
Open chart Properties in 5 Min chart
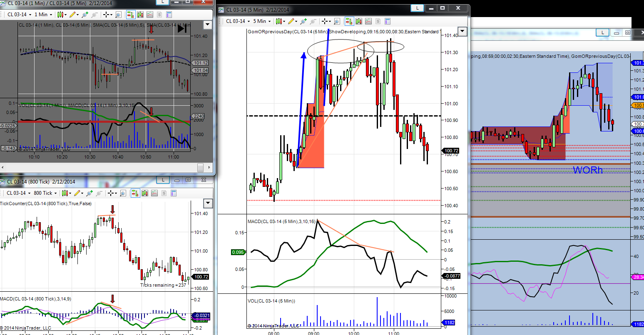(x=388, y=21)
